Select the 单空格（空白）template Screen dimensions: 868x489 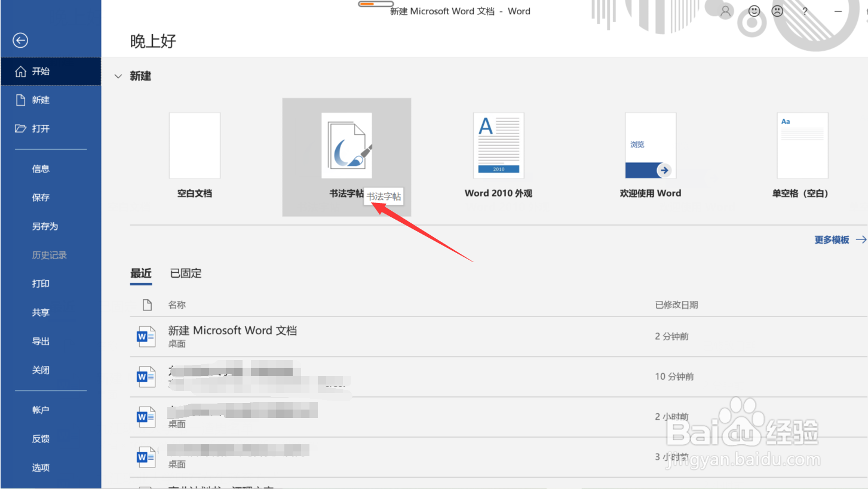coord(802,156)
